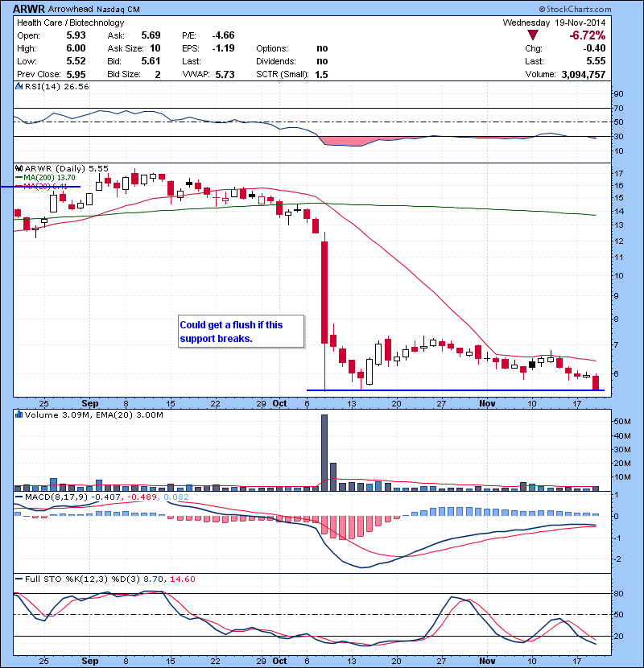Image resolution: width=644 pixels, height=668 pixels.
Task: Click the Prev Close value 5.95
Action: [x=76, y=74]
